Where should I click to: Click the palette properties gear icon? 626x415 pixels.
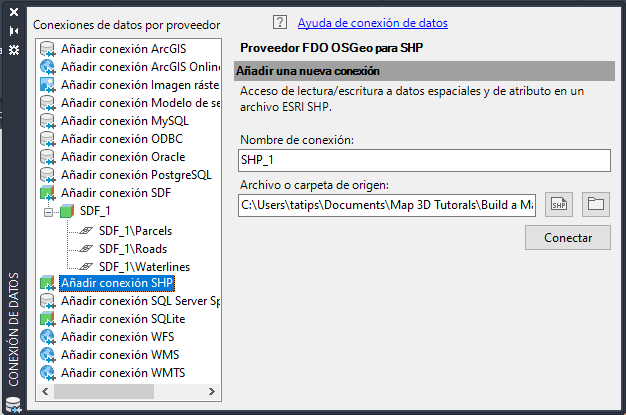tap(13, 49)
